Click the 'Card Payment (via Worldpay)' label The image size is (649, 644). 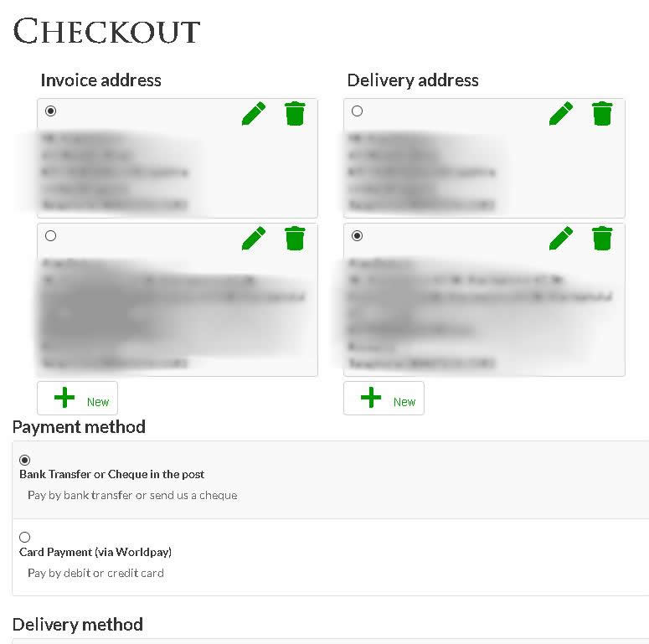pos(95,552)
